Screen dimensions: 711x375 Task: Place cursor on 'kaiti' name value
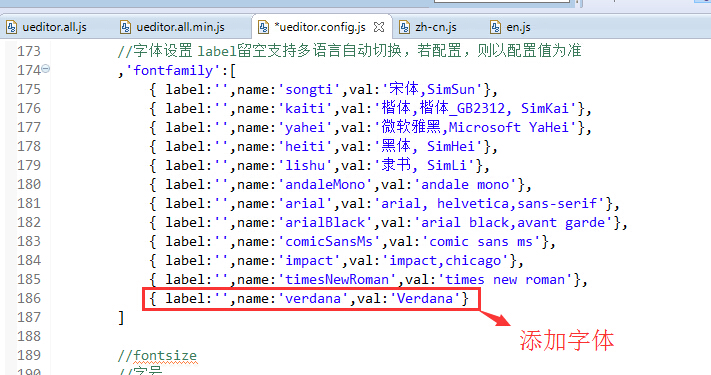[x=305, y=108]
